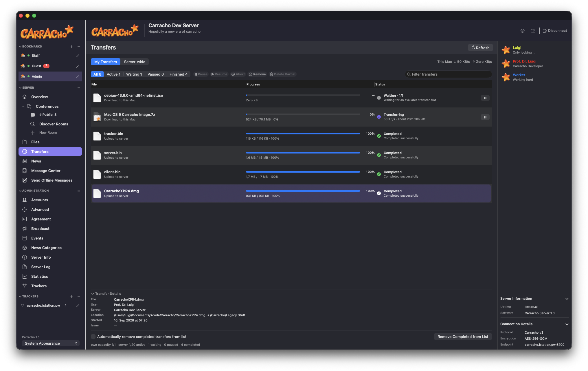Open the Broadcast megaphone item

point(40,229)
